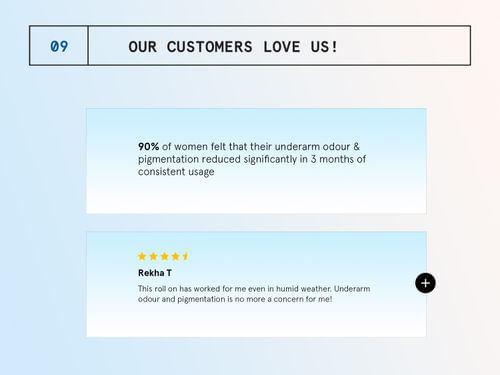
Task: Select the first gold rating star
Action: (x=142, y=256)
